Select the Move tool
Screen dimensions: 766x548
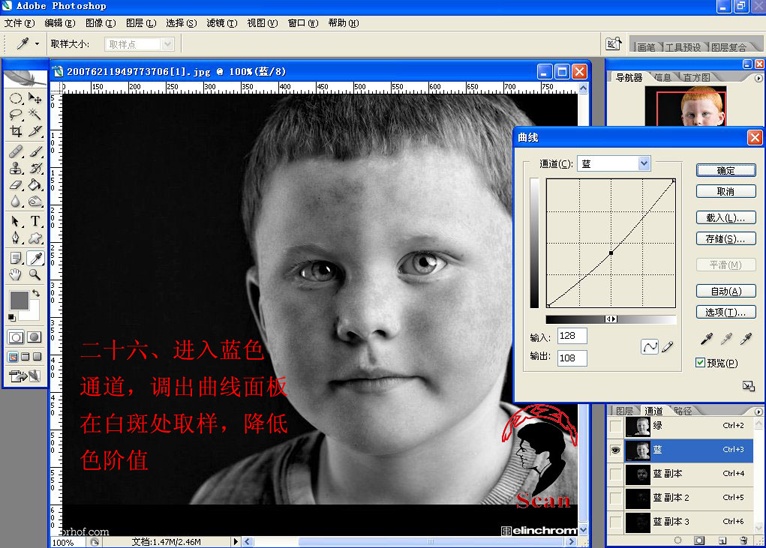click(x=35, y=98)
